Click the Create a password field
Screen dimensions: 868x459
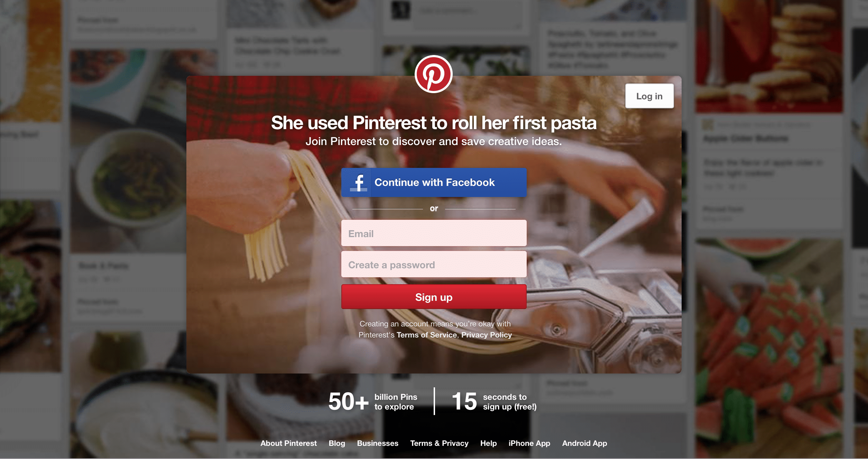433,265
